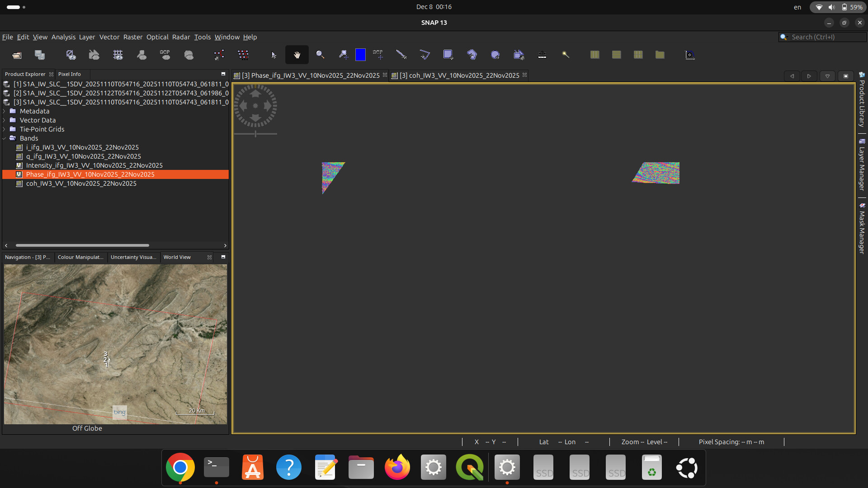Expand the Metadata folder node

point(5,111)
